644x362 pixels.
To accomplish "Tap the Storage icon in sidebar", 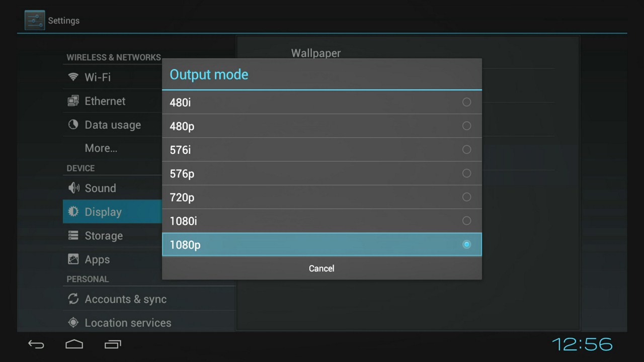I will [x=73, y=235].
